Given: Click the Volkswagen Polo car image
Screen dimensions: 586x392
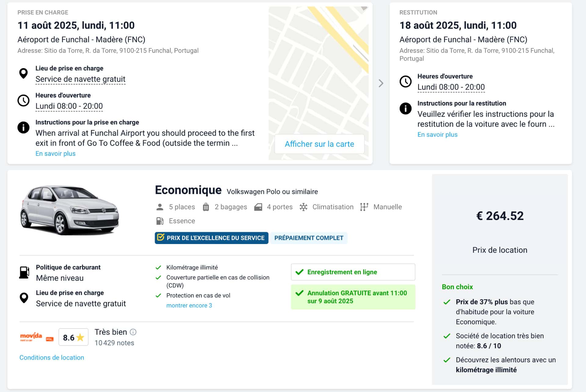Looking at the screenshot, I should [70, 210].
